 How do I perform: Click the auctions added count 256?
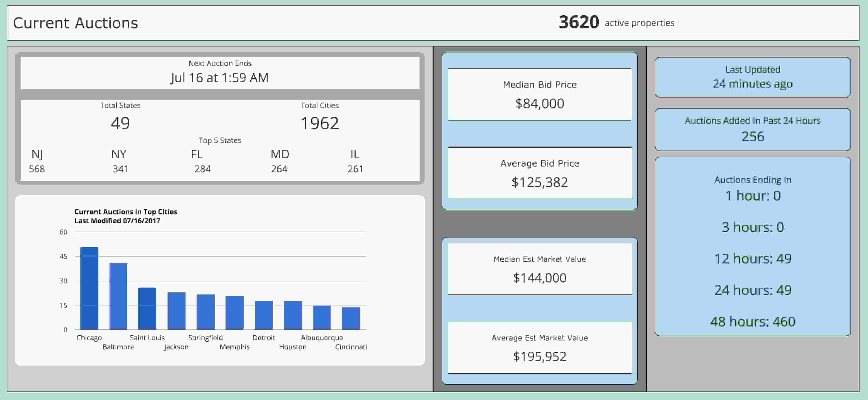[x=753, y=136]
